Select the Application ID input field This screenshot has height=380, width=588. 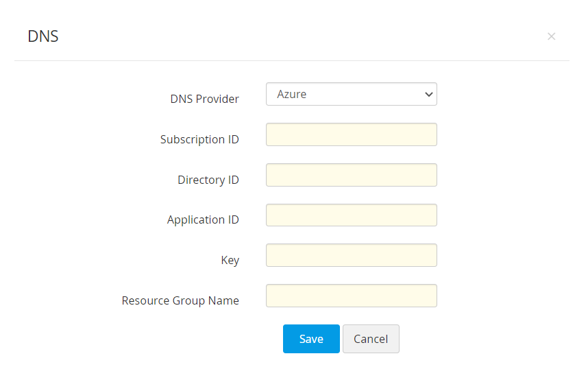click(351, 215)
